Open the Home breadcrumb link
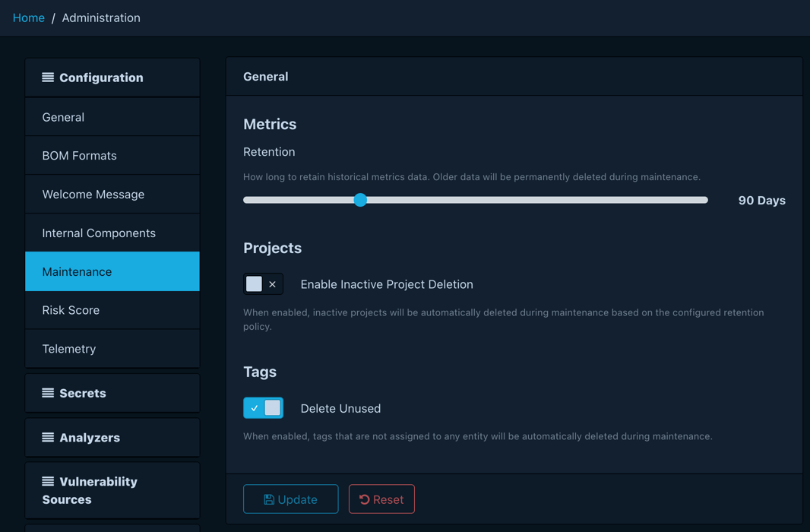810x532 pixels. coord(28,17)
